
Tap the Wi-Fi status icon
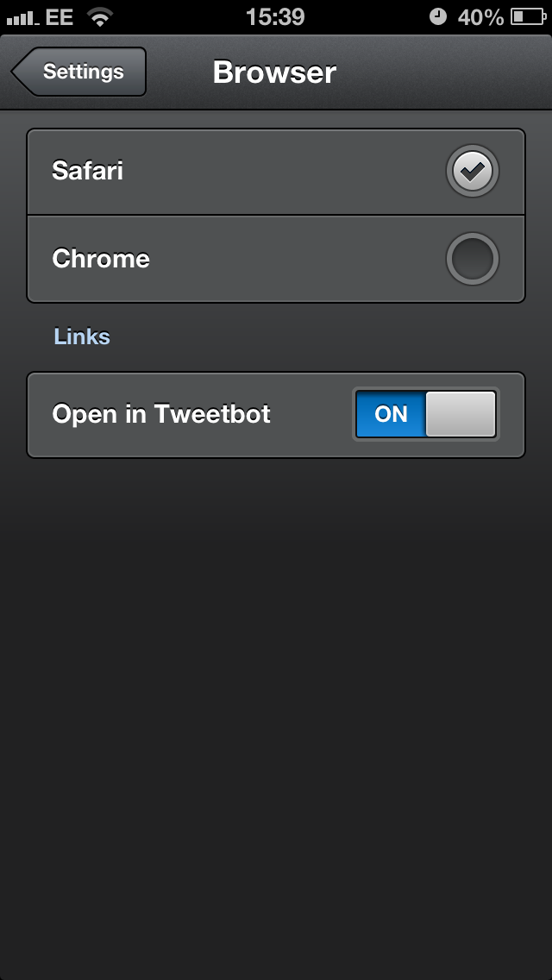click(99, 17)
